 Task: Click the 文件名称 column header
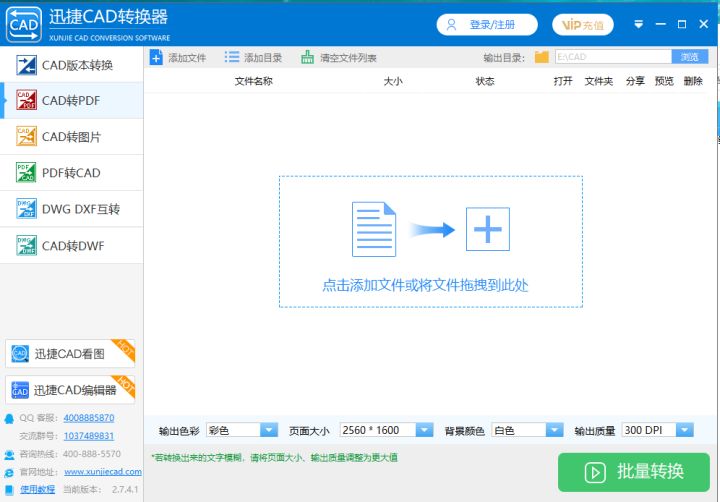pyautogui.click(x=253, y=81)
